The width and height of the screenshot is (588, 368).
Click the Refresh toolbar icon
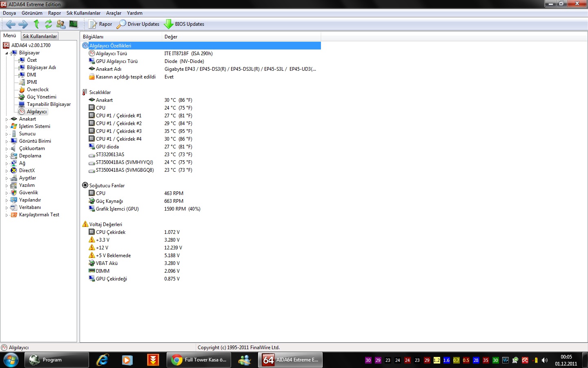(x=49, y=24)
